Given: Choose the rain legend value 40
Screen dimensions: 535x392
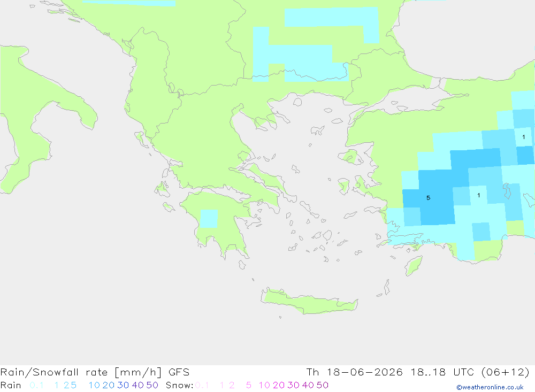Looking at the screenshot, I should pyautogui.click(x=138, y=385).
